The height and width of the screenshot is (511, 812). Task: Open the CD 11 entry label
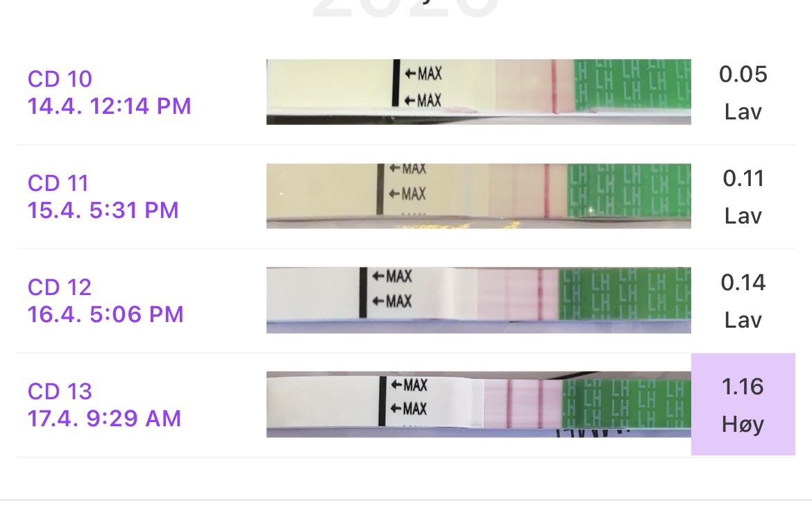coord(58,183)
